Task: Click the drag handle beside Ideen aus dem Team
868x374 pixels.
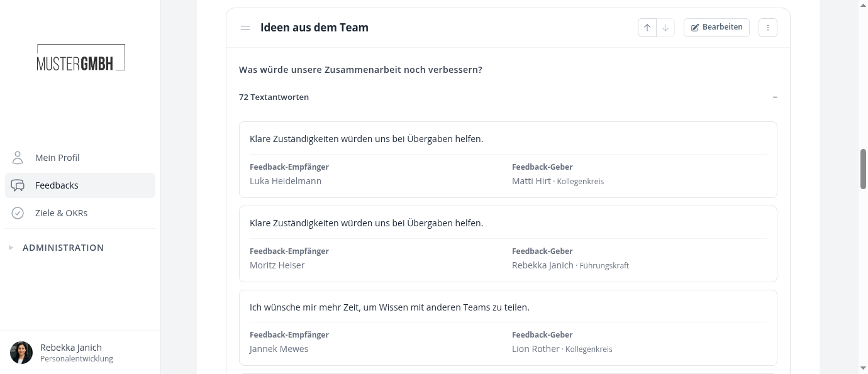Action: 245,28
